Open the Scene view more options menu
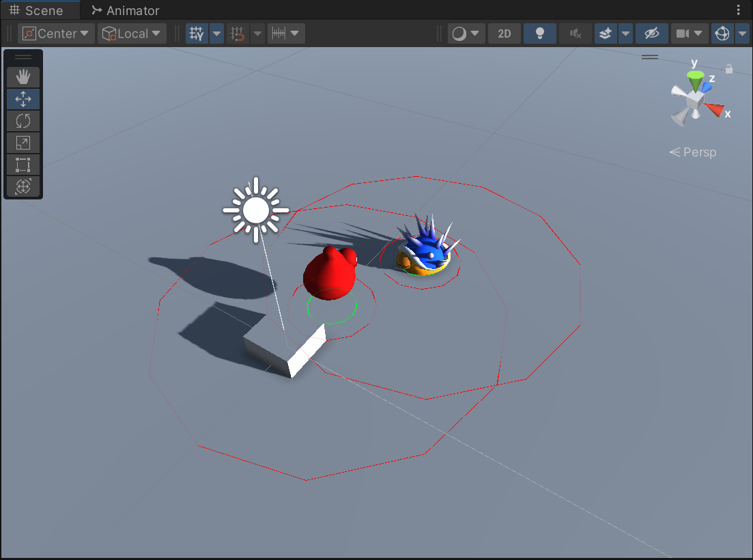Viewport: 753px width, 560px height. pyautogui.click(x=738, y=10)
